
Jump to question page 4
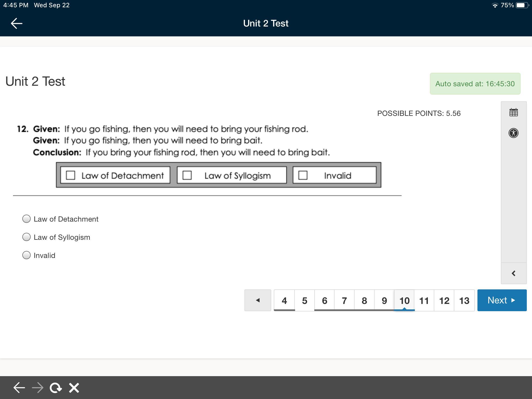click(x=284, y=301)
